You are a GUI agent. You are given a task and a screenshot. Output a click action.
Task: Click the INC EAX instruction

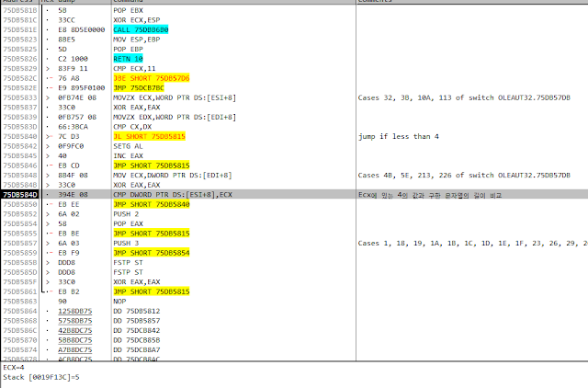click(x=128, y=155)
